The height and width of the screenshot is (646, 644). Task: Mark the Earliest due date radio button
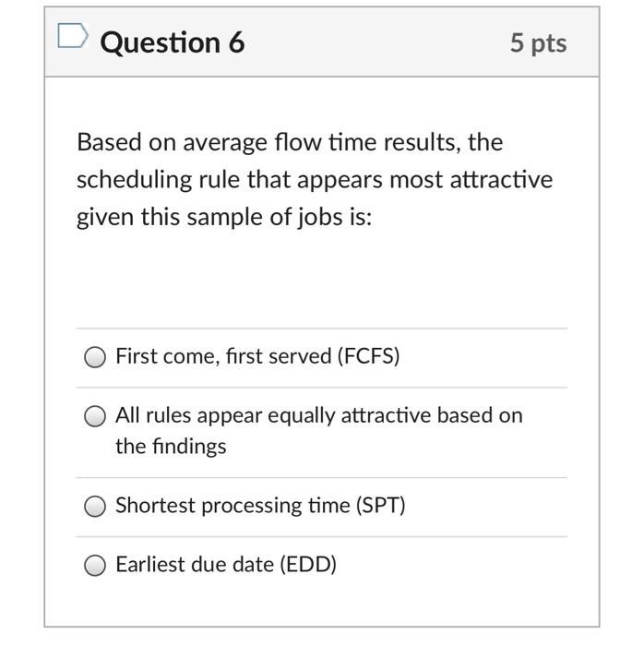coord(95,566)
